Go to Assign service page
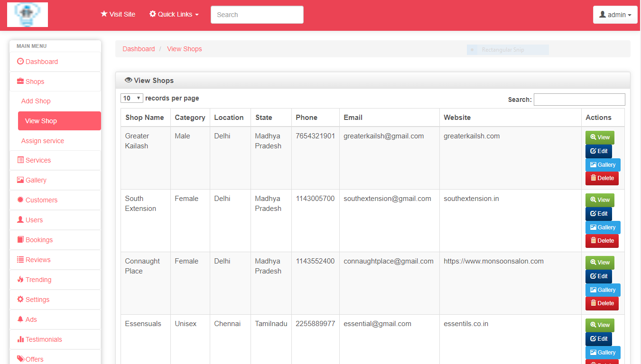 point(43,141)
